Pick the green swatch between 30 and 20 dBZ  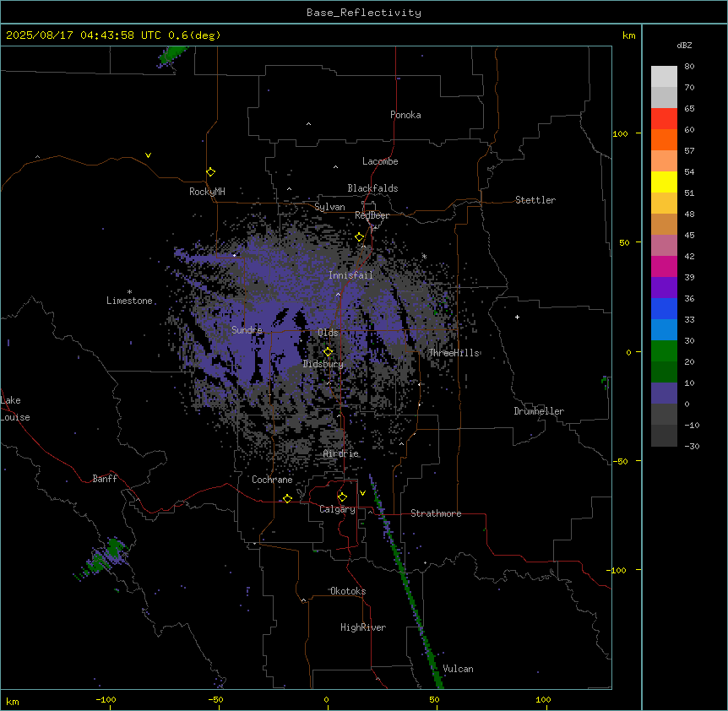tap(664, 351)
